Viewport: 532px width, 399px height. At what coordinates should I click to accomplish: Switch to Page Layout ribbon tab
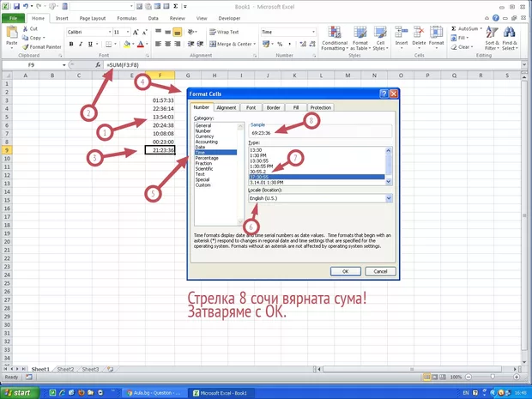pos(93,18)
